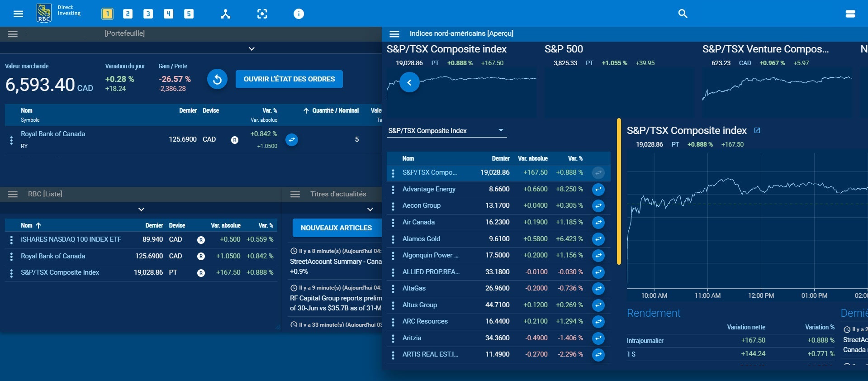Trade Advantage Energy via swap icon
The width and height of the screenshot is (868, 381).
tap(598, 189)
